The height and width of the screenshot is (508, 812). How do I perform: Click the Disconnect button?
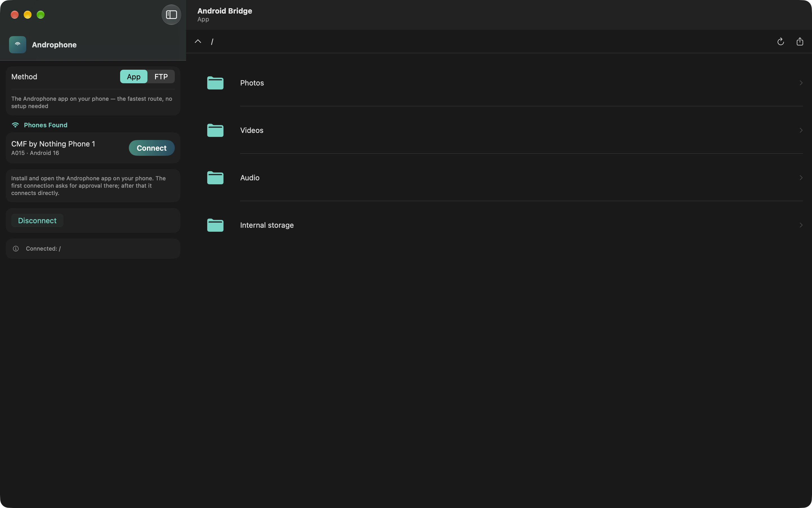click(37, 220)
